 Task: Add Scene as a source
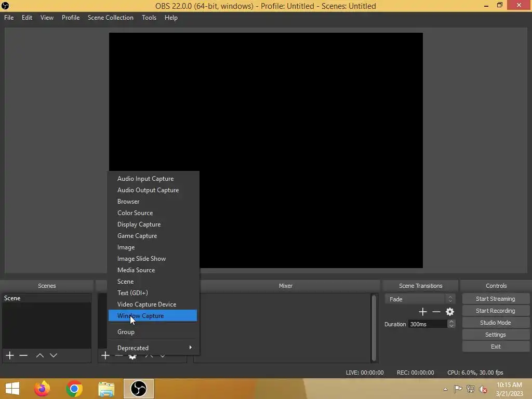[152, 281]
